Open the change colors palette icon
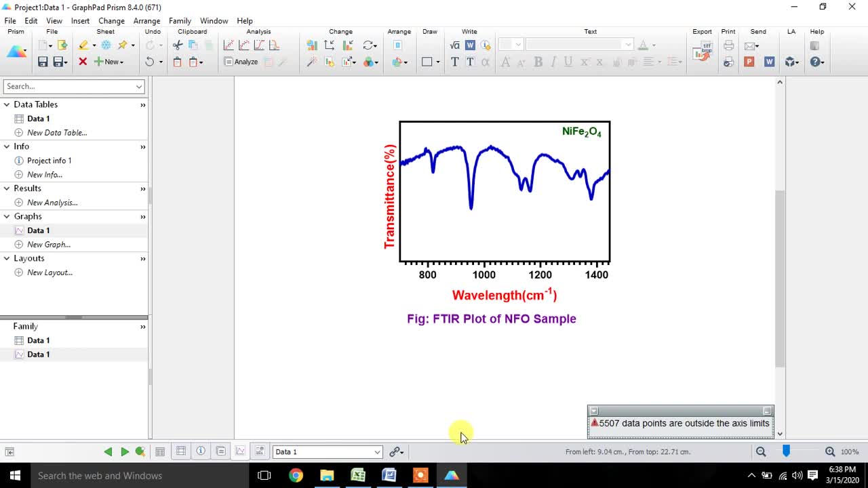 click(x=370, y=62)
